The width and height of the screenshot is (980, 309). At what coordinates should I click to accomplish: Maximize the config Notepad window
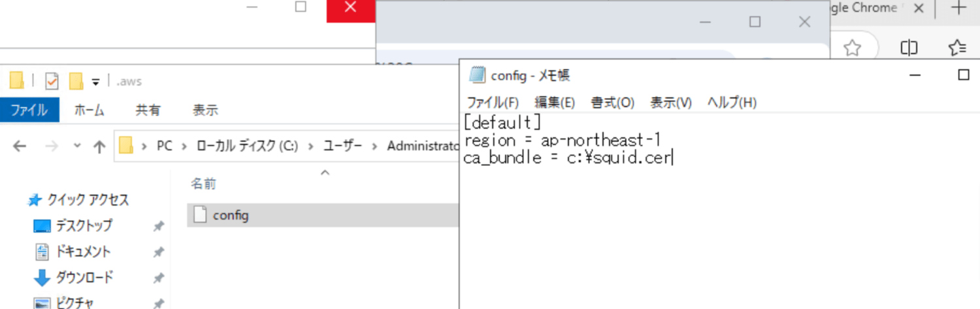coord(963,75)
